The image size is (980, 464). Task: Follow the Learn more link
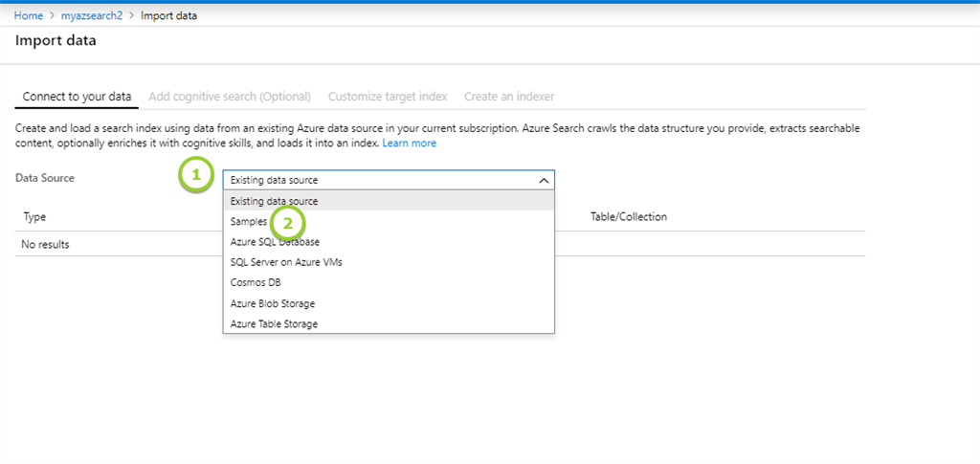click(x=410, y=143)
